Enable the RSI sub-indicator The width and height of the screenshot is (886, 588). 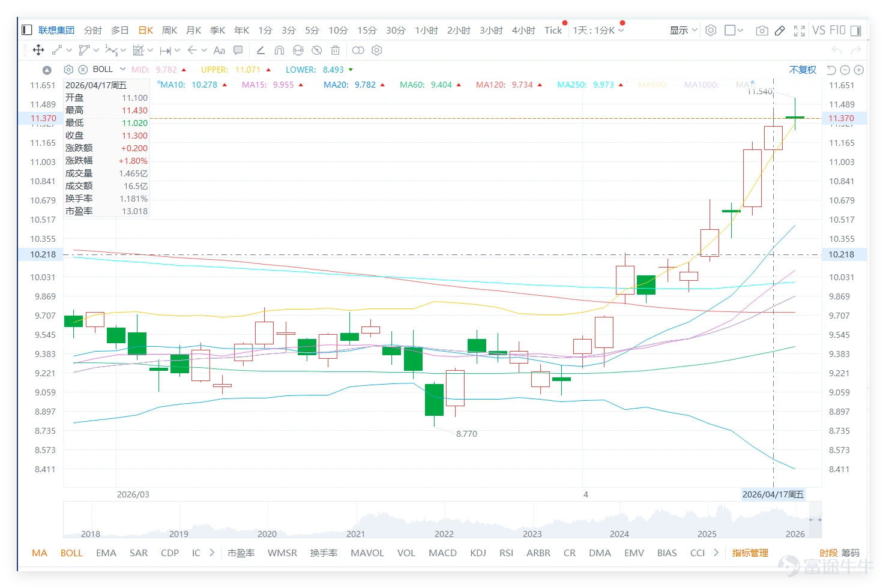pyautogui.click(x=507, y=553)
